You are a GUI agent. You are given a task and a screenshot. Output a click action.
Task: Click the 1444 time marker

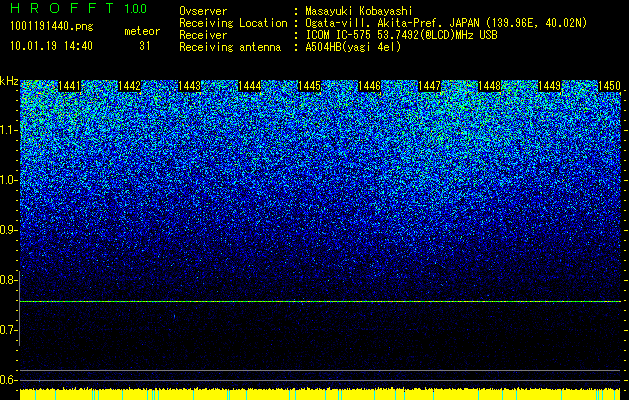(x=250, y=86)
